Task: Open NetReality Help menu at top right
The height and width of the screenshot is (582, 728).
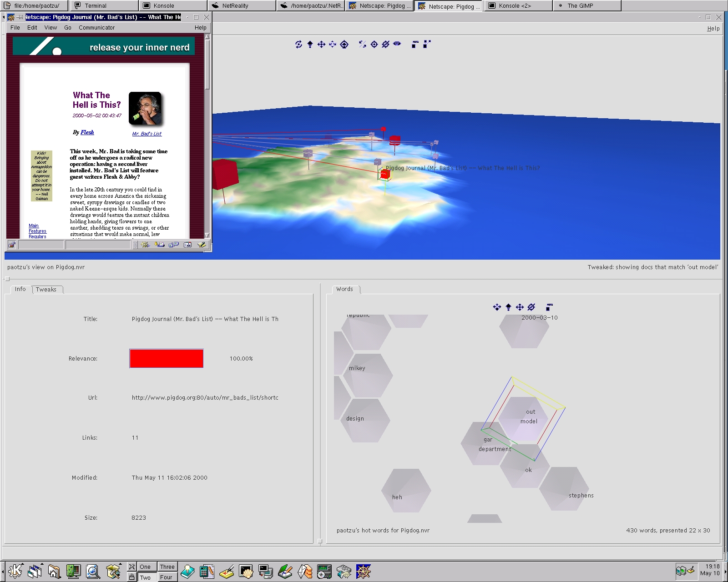Action: (x=713, y=29)
